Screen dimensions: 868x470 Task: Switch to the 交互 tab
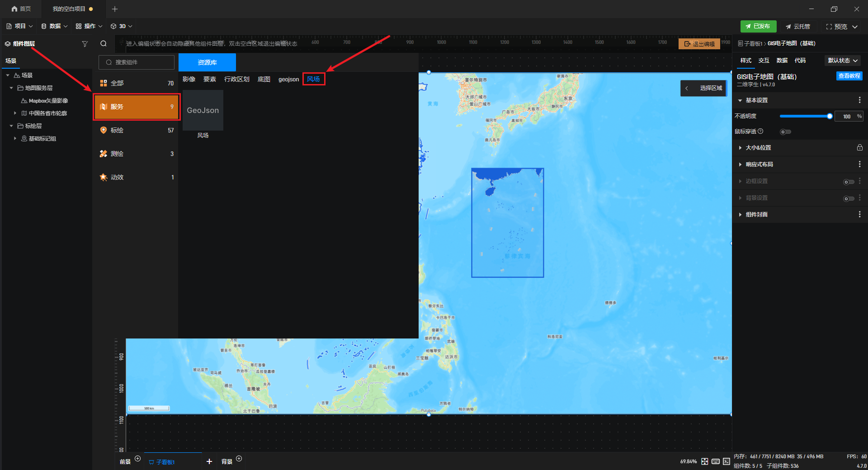pos(764,61)
